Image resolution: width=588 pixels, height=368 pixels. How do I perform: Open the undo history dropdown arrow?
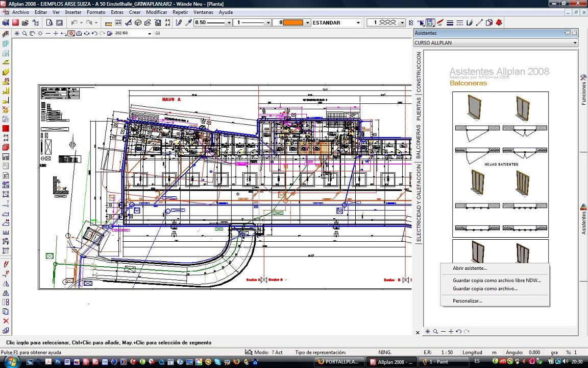tap(81, 22)
